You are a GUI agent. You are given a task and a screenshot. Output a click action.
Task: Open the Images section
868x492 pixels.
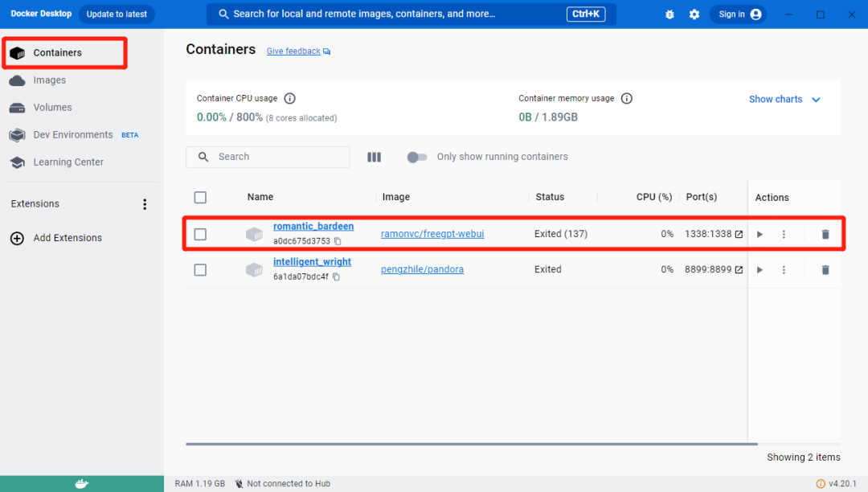[49, 80]
